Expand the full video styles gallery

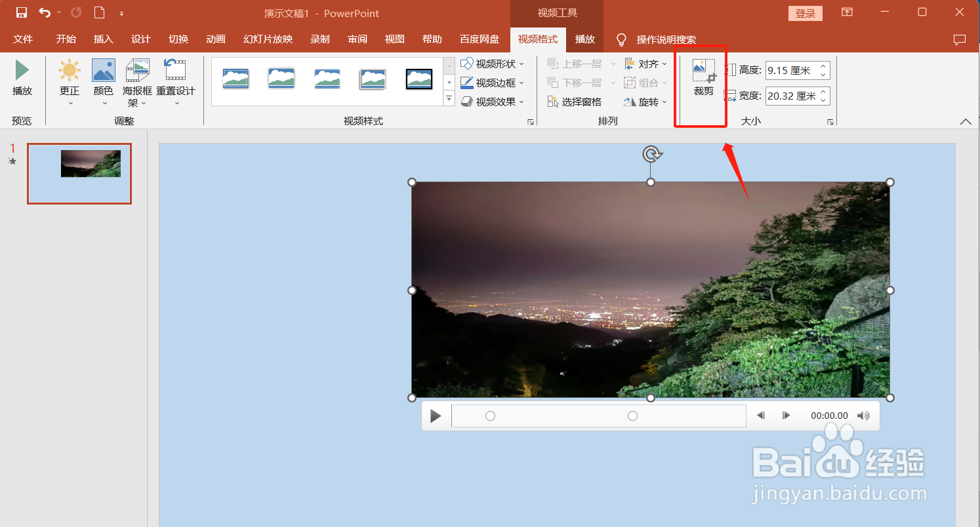coord(449,99)
